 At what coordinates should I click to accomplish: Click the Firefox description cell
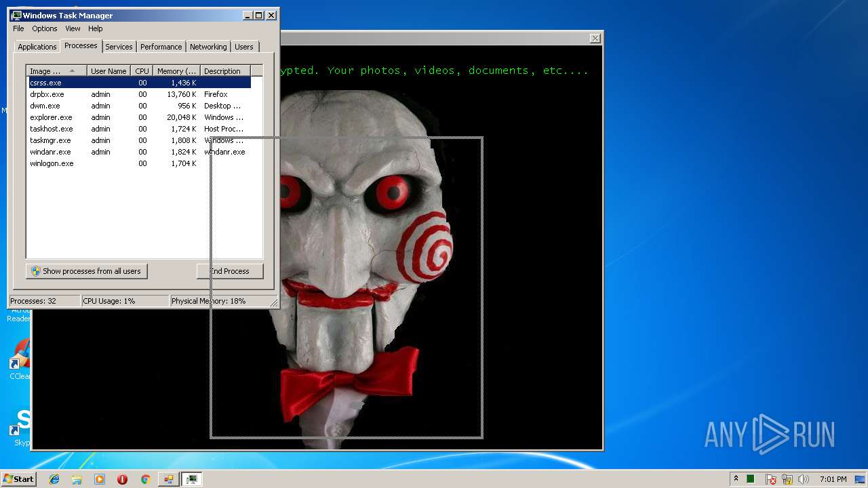coord(216,94)
